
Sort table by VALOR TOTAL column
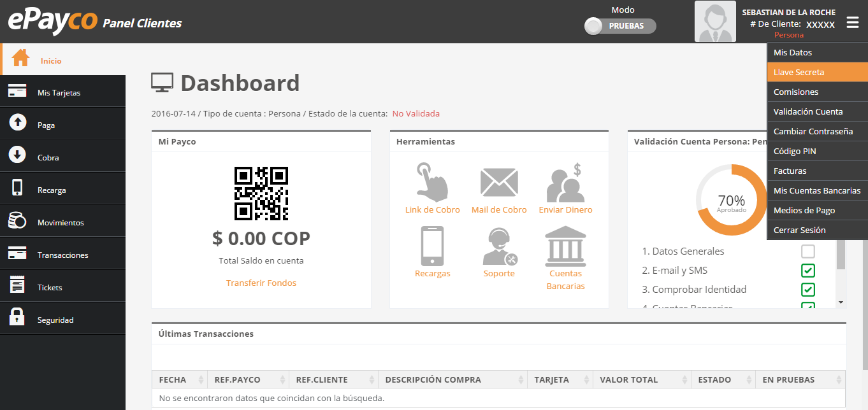(642, 379)
